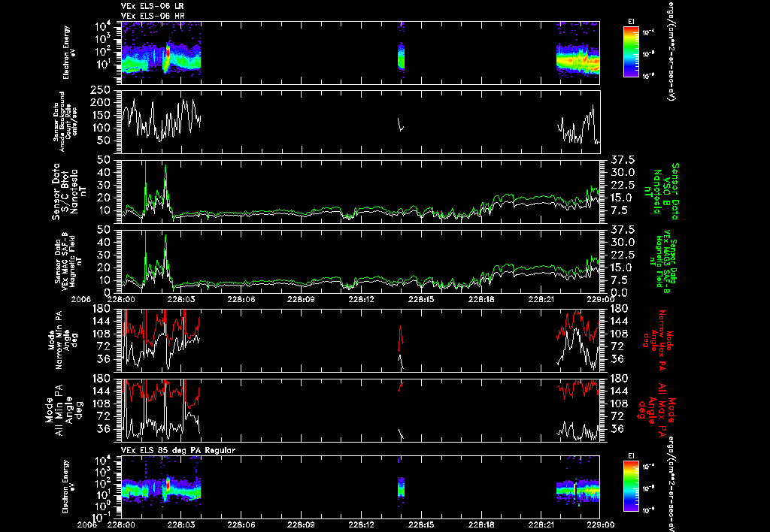This screenshot has height=532, width=770.
Task: Select the EI label above the ELS-06 color bar
Action: click(x=631, y=22)
